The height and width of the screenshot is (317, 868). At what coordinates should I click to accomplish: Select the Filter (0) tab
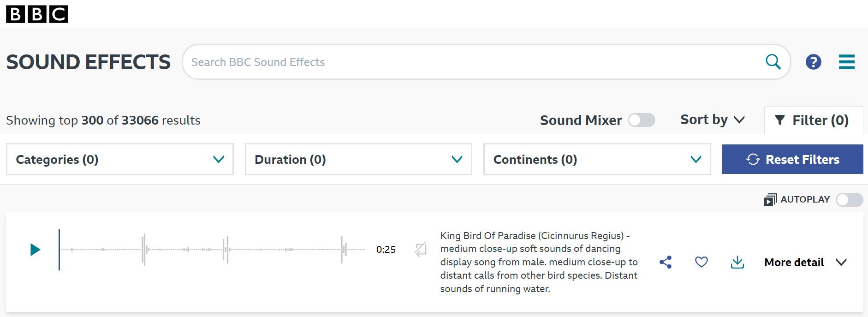[814, 120]
